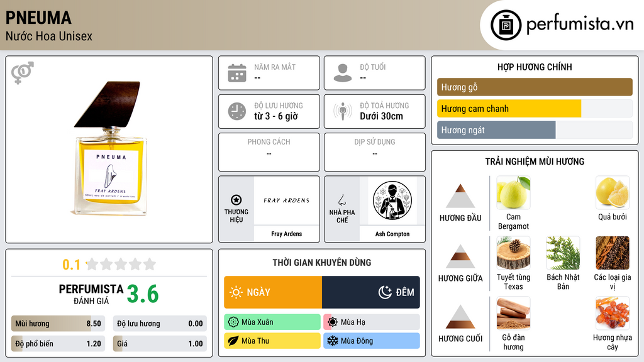Open the Hương nhựa cây note image

pos(613,313)
